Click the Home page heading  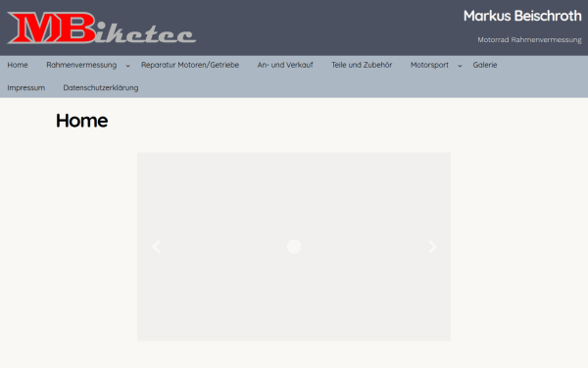pos(81,121)
